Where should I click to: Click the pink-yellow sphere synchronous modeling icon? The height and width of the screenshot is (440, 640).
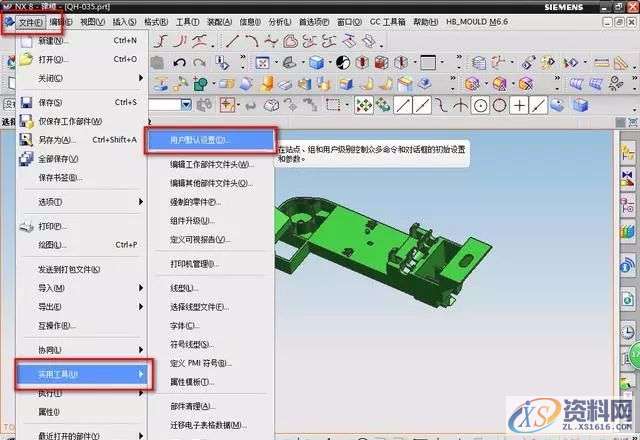[472, 84]
